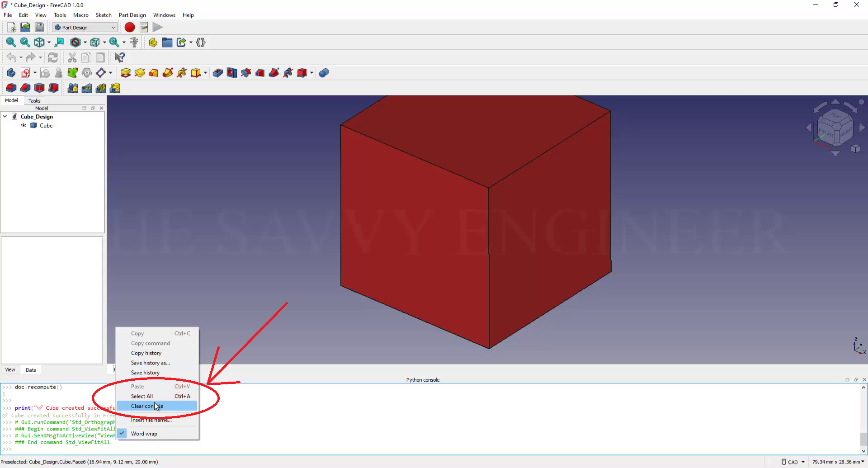The image size is (868, 468).
Task: Switch to the Data property tab
Action: pos(31,370)
